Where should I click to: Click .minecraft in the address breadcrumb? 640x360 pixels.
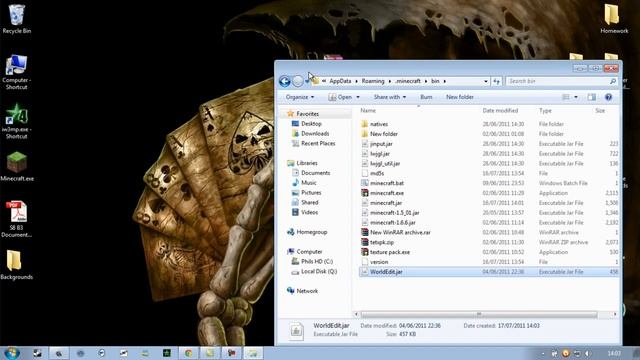coord(407,81)
